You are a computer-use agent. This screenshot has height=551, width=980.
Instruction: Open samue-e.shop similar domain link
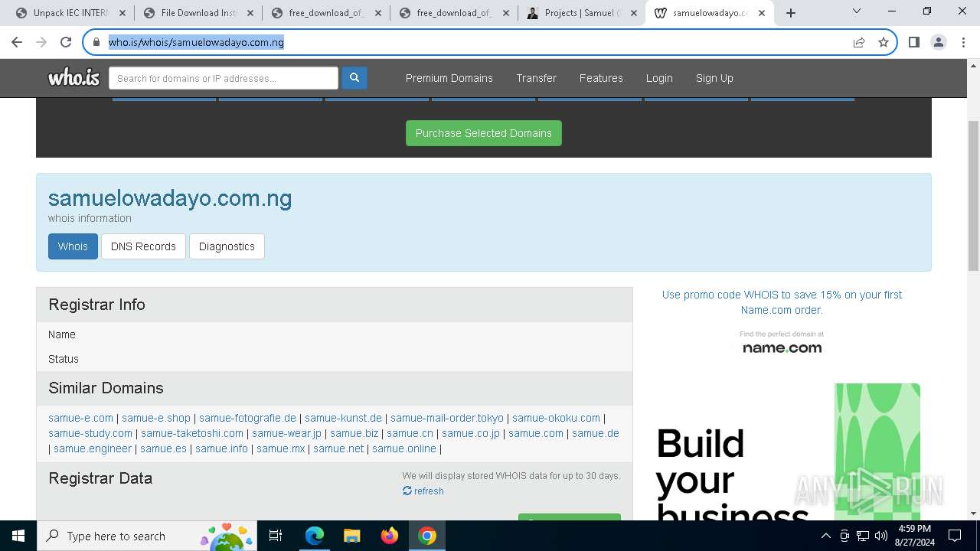tap(156, 418)
